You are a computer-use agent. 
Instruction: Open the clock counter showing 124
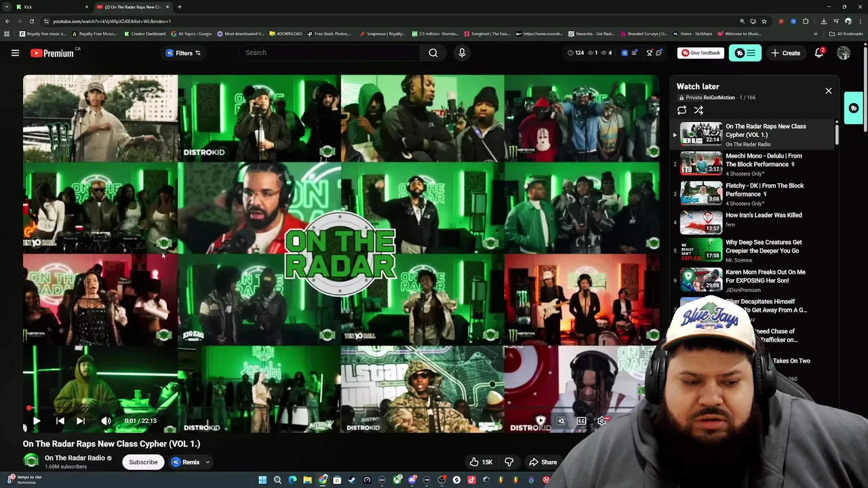[575, 53]
